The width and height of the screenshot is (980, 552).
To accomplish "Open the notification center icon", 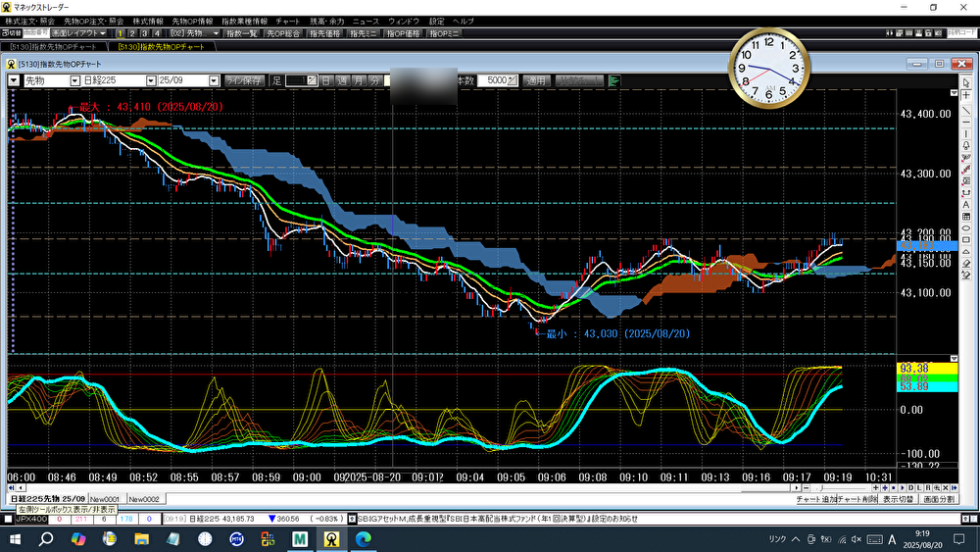I will click(959, 538).
